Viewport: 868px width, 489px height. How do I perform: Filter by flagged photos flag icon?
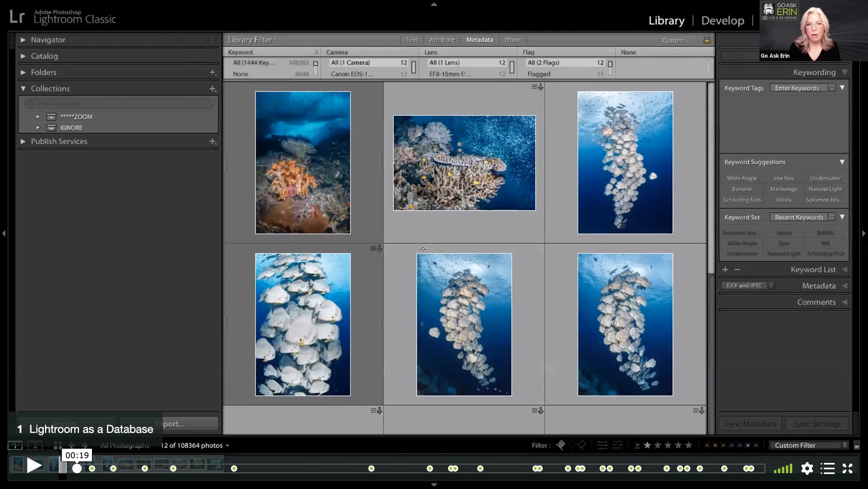(x=560, y=445)
